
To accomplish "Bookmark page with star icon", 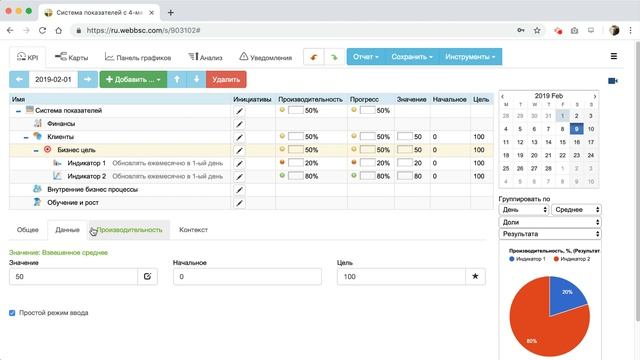I will point(537,30).
